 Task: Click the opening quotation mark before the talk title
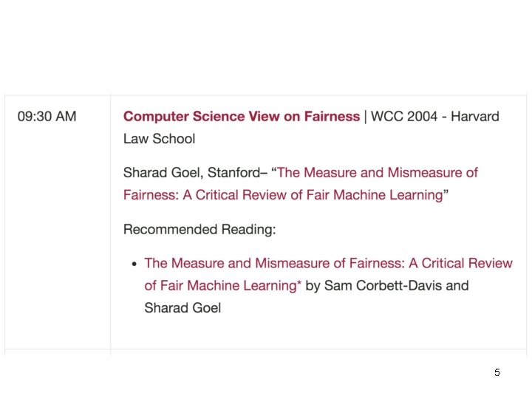click(x=274, y=171)
